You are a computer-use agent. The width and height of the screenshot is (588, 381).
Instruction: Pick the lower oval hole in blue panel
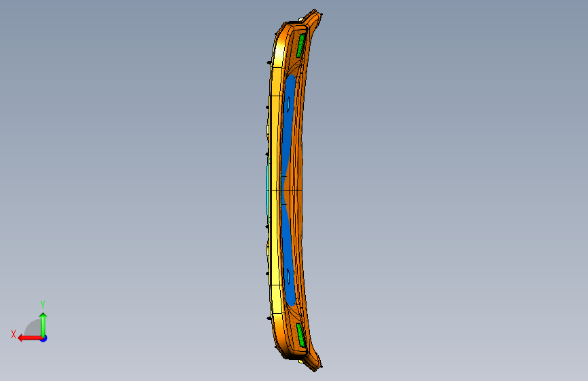click(288, 276)
